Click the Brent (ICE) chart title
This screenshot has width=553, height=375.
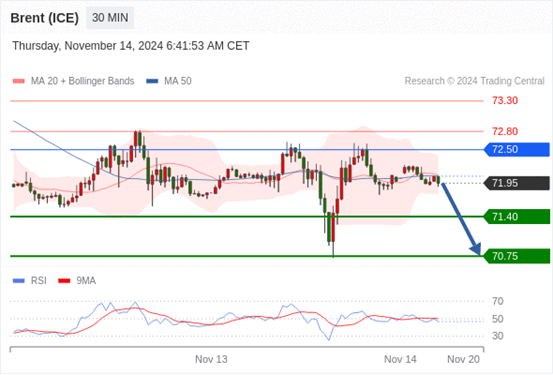[x=44, y=18]
